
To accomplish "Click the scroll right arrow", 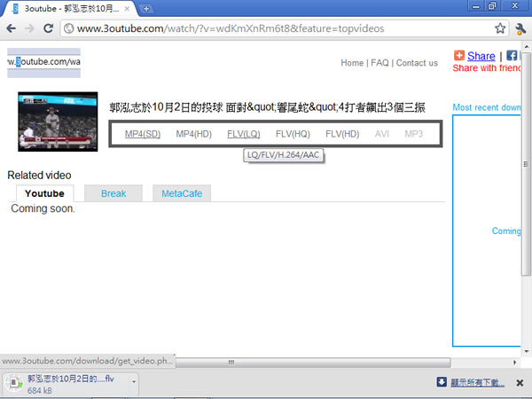I will [x=514, y=363].
